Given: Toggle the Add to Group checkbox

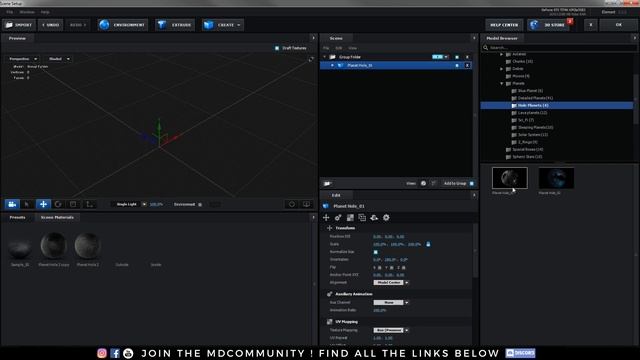Looking at the screenshot, I should [x=472, y=184].
